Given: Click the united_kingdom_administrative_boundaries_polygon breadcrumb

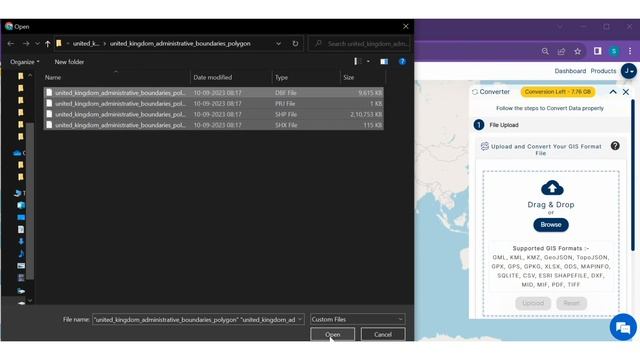Looking at the screenshot, I should [180, 43].
